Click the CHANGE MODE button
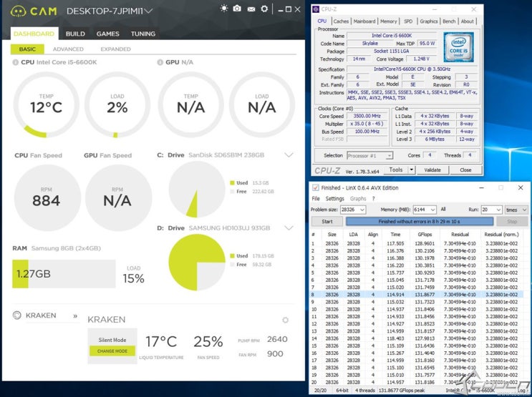Image resolution: width=532 pixels, height=397 pixels. (112, 351)
